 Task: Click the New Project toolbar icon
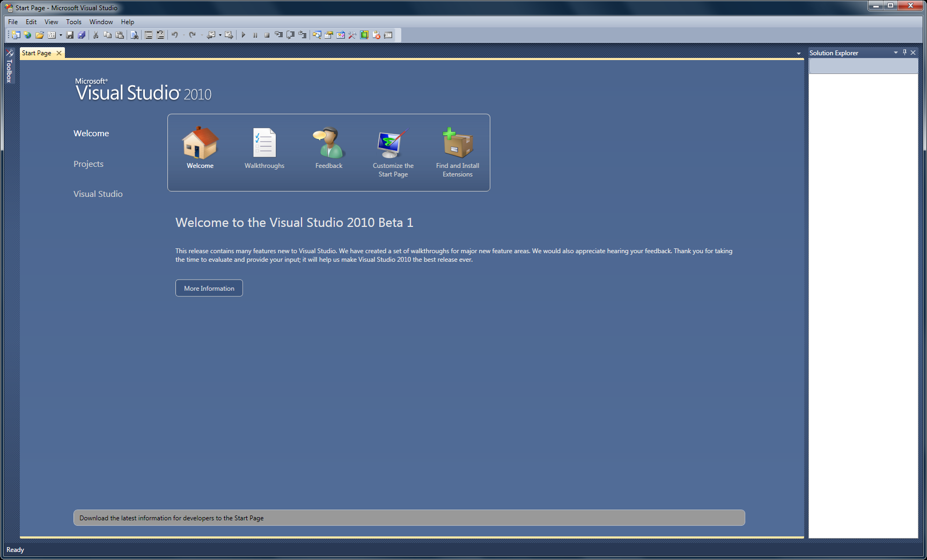pos(16,35)
